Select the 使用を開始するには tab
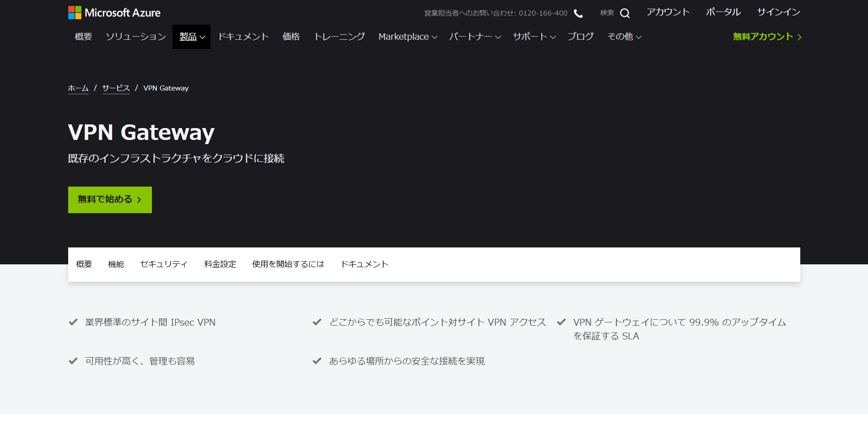This screenshot has height=429, width=868. pos(288,264)
